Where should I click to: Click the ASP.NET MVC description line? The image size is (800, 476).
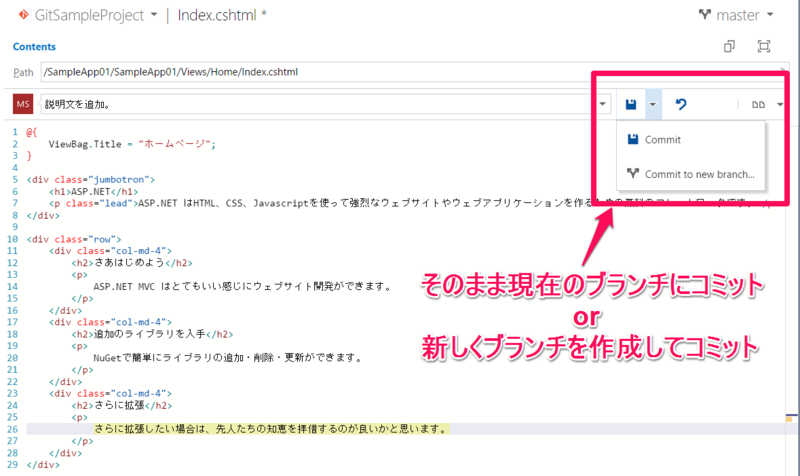click(243, 286)
